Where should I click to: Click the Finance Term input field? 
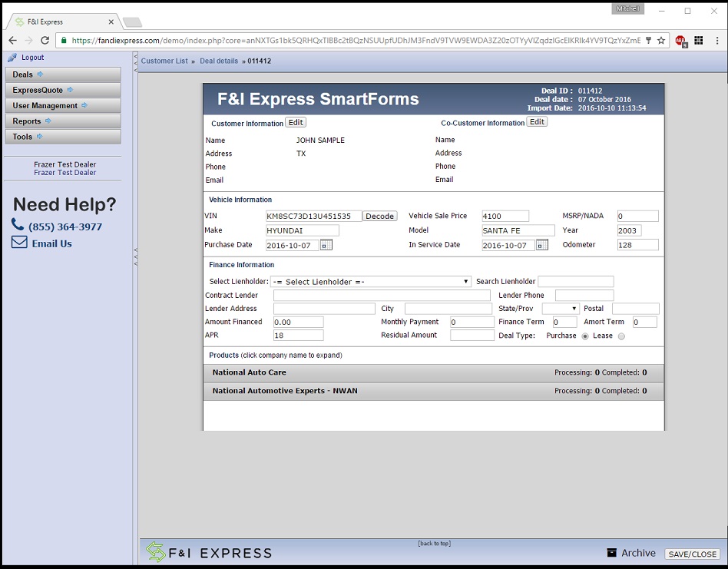point(564,322)
